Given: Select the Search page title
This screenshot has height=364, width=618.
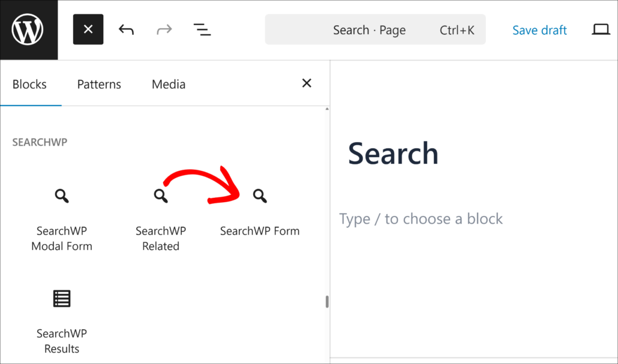Looking at the screenshot, I should click(393, 154).
